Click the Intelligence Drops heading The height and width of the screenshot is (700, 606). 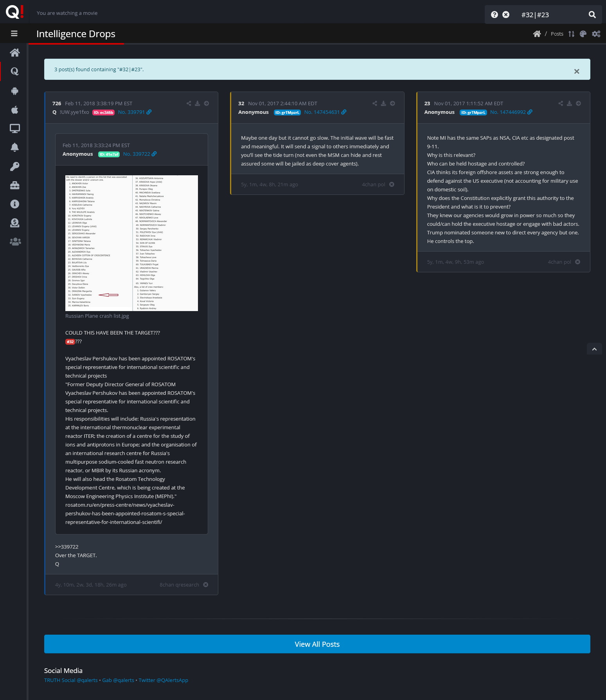pos(76,34)
